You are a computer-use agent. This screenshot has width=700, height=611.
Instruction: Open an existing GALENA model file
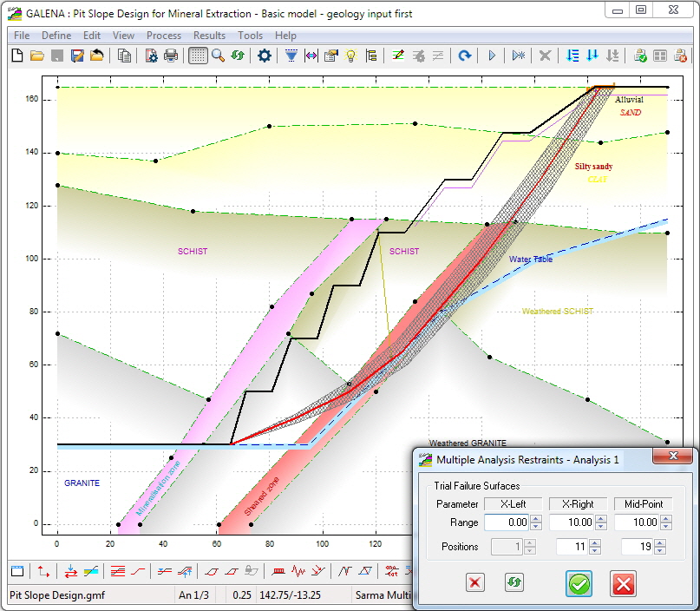click(36, 56)
